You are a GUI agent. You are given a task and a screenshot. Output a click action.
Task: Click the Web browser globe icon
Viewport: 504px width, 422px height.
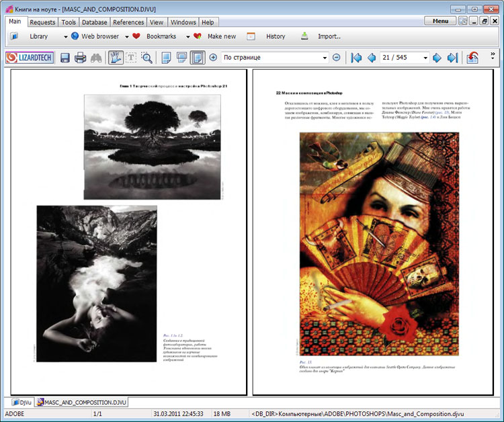(75, 36)
